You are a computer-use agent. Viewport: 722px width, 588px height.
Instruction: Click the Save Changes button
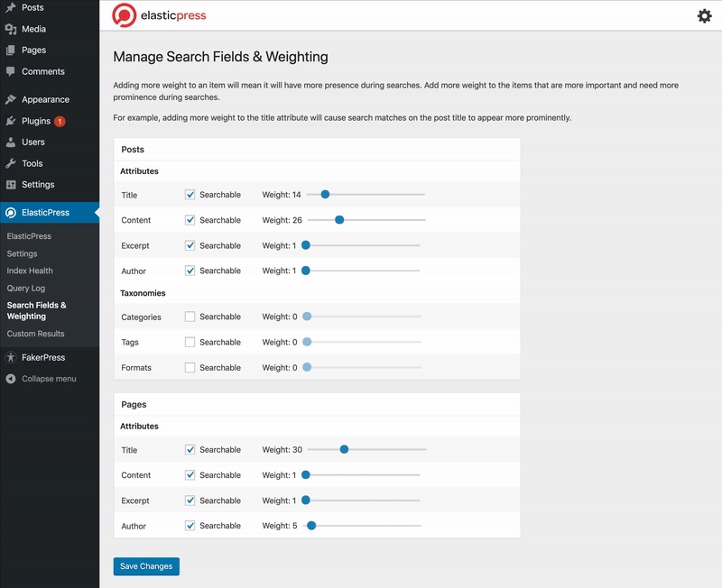[146, 566]
